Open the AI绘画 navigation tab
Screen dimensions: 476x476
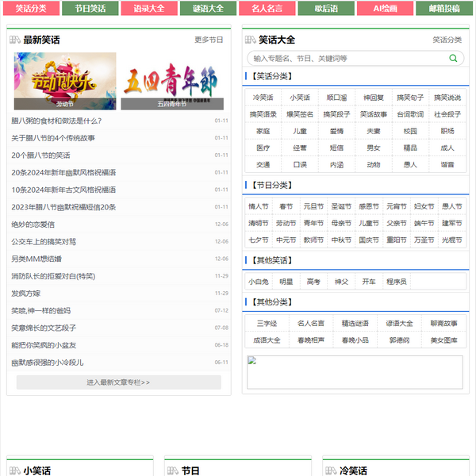tap(386, 9)
